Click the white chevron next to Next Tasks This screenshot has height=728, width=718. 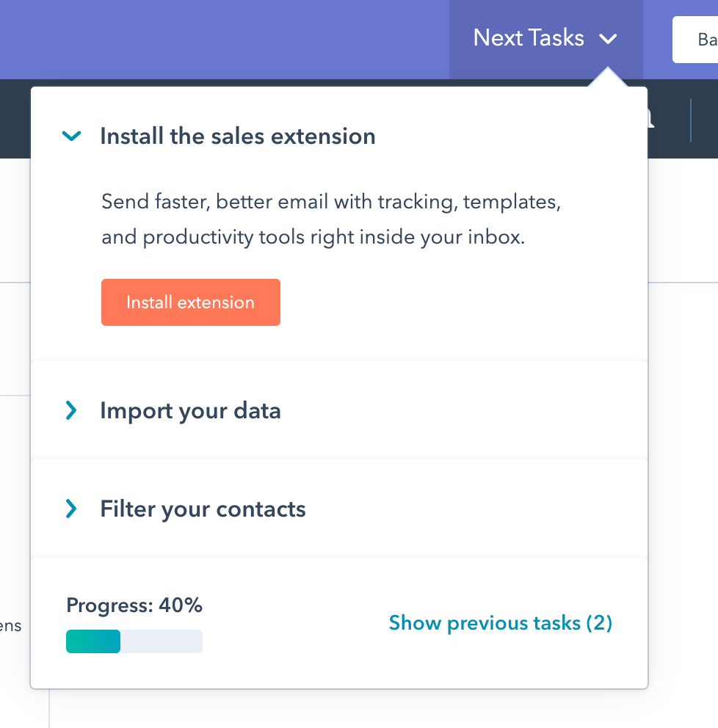[x=608, y=40]
